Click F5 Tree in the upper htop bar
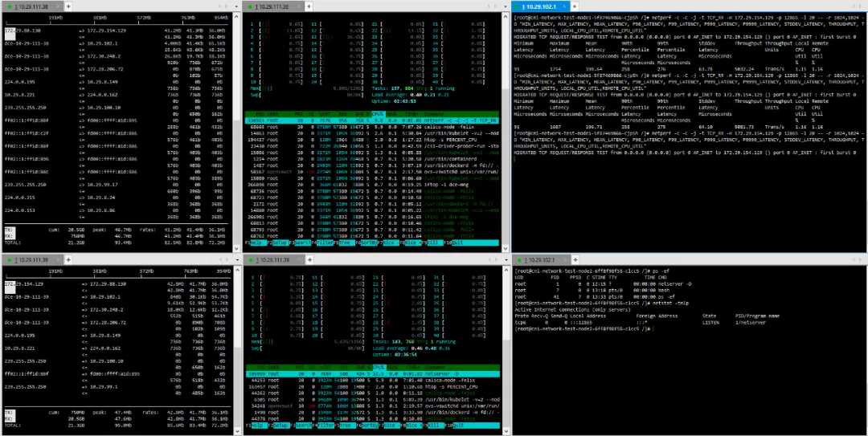The width and height of the screenshot is (868, 436). click(343, 243)
